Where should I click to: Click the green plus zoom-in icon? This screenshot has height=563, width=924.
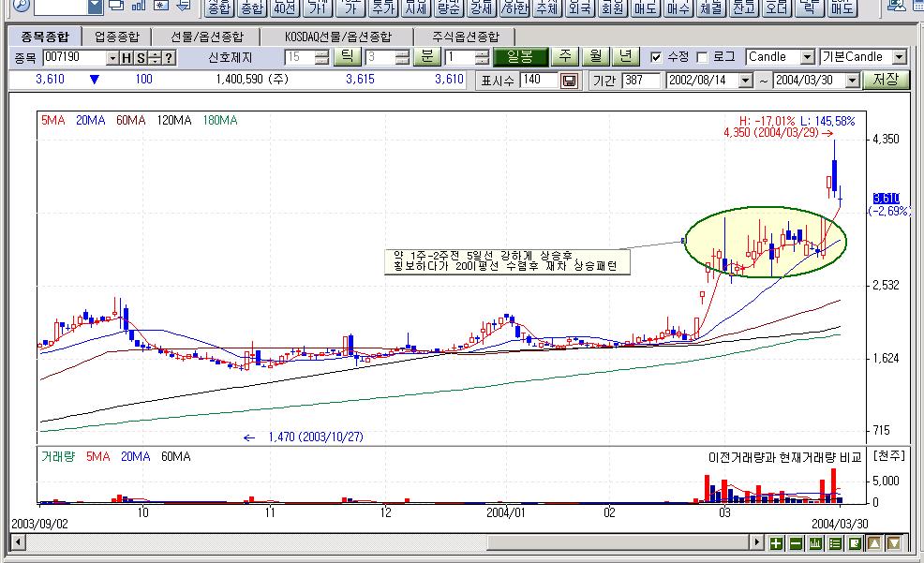776,543
